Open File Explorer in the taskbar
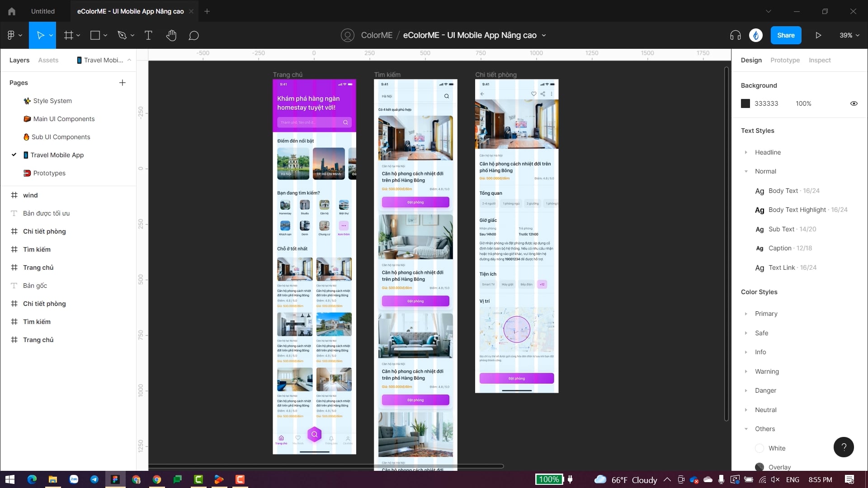The height and width of the screenshot is (488, 868). click(53, 479)
